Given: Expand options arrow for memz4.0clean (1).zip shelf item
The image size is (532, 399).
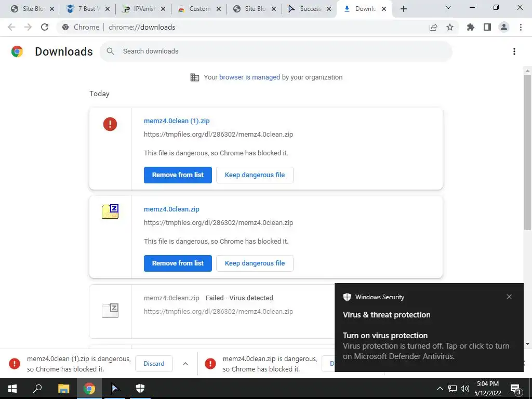Looking at the screenshot, I should pos(185,364).
